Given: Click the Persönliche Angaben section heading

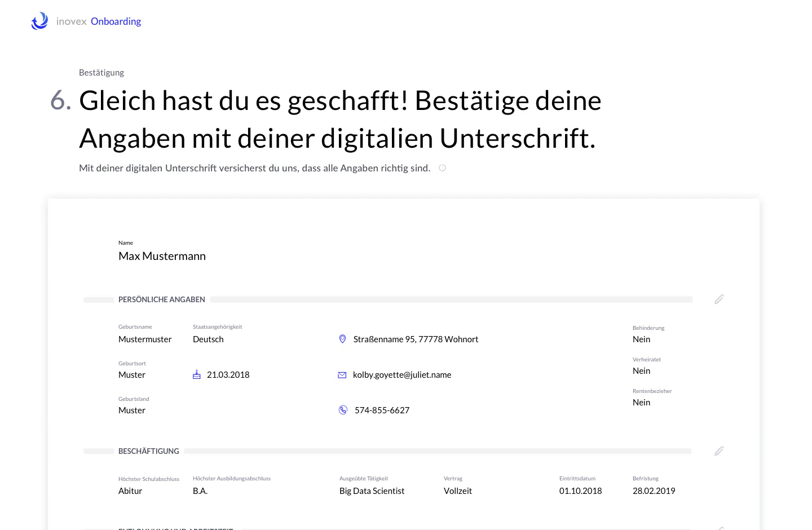Looking at the screenshot, I should point(162,299).
